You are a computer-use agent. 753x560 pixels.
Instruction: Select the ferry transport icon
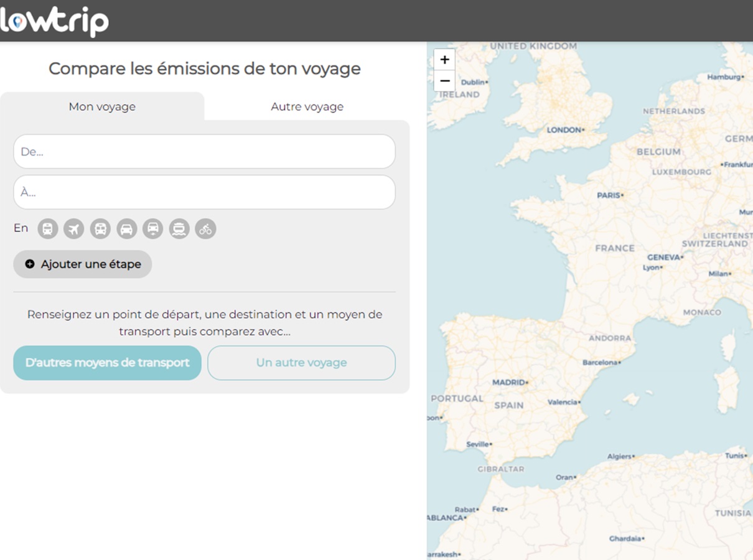pos(179,229)
